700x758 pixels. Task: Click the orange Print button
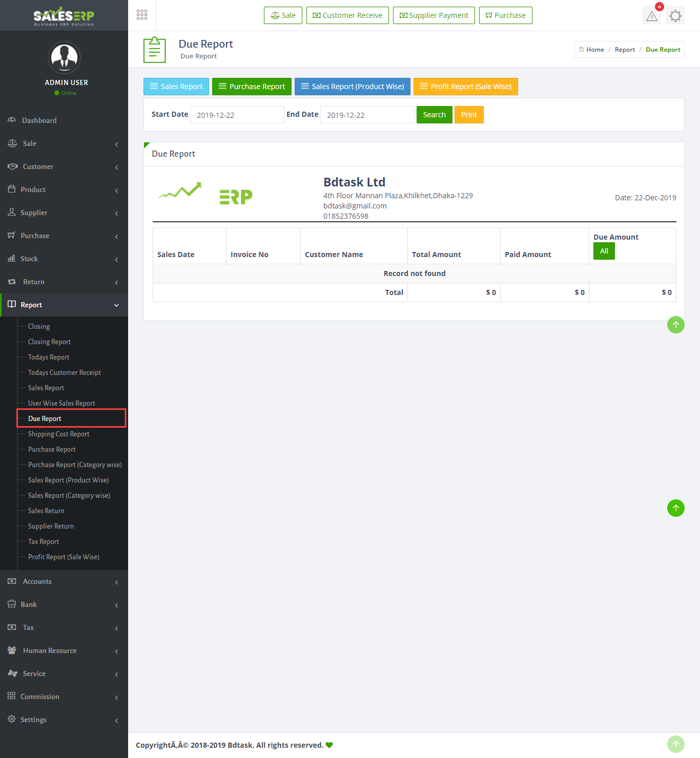tap(468, 115)
